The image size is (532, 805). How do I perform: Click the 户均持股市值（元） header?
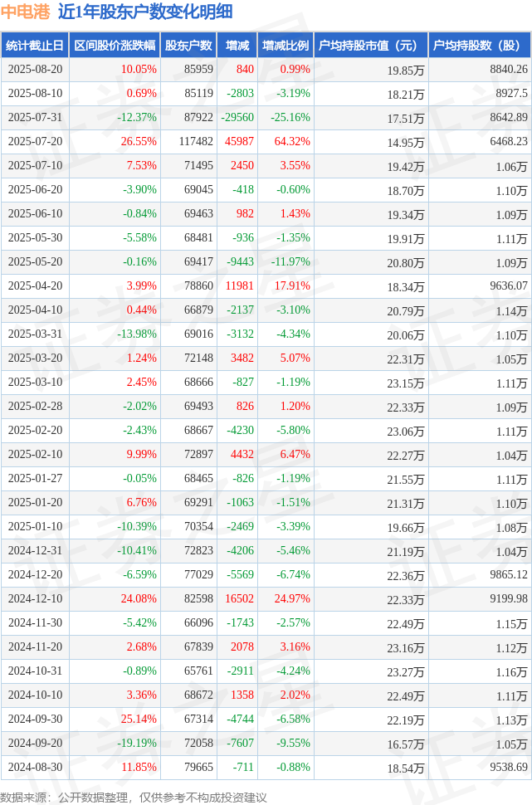pos(371,46)
